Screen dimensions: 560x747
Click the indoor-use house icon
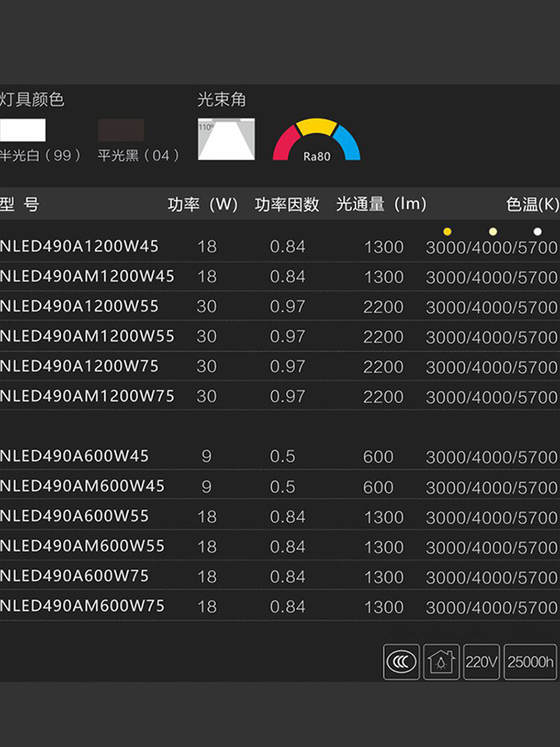[x=441, y=662]
